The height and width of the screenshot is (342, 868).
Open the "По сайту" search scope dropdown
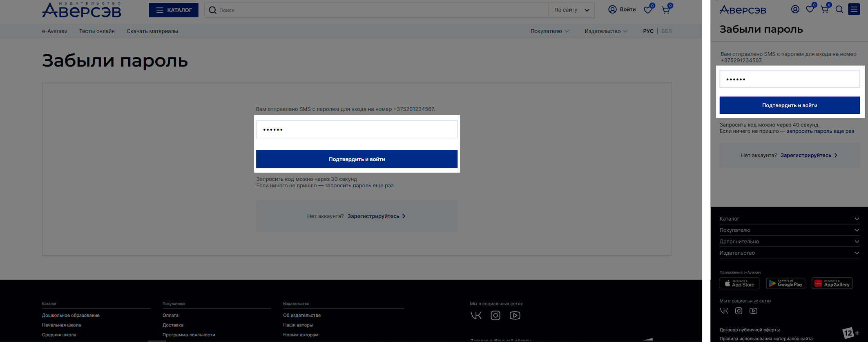[x=571, y=10]
